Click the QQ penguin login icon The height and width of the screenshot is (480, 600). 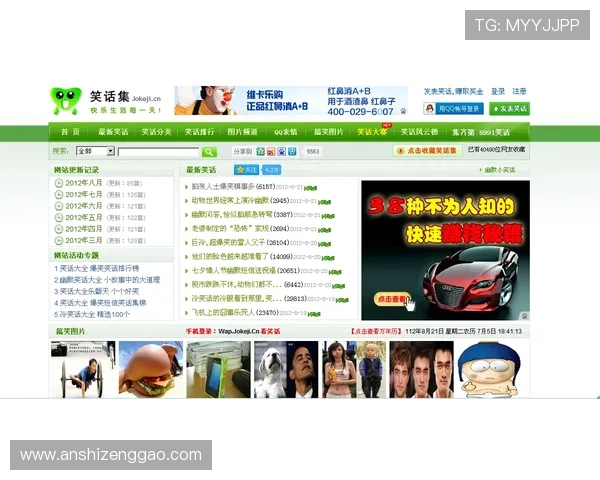[429, 109]
